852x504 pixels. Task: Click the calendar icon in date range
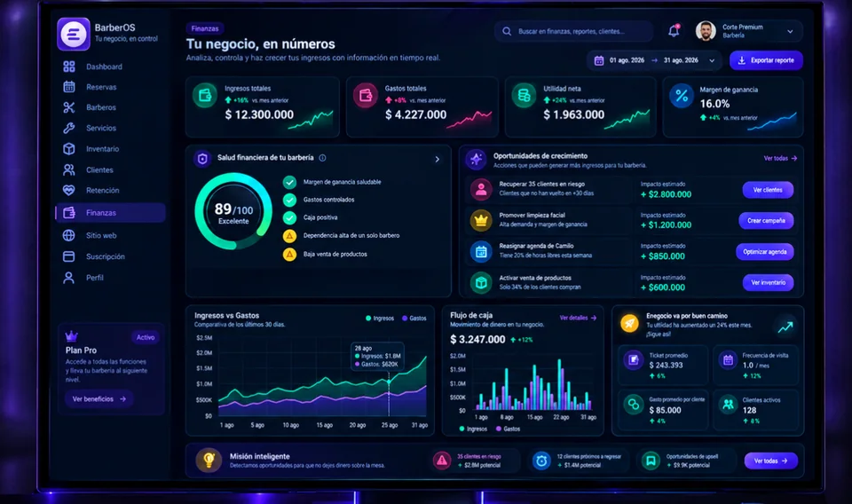pyautogui.click(x=599, y=60)
